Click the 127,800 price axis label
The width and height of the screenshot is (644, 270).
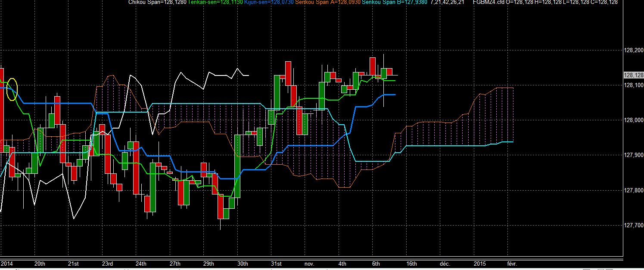click(633, 190)
